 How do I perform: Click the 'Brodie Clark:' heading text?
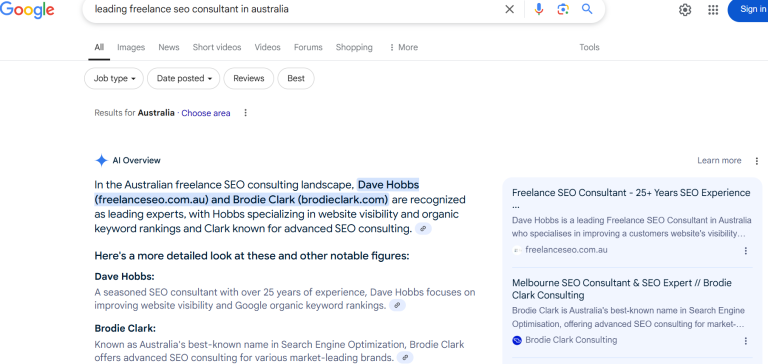tap(125, 328)
